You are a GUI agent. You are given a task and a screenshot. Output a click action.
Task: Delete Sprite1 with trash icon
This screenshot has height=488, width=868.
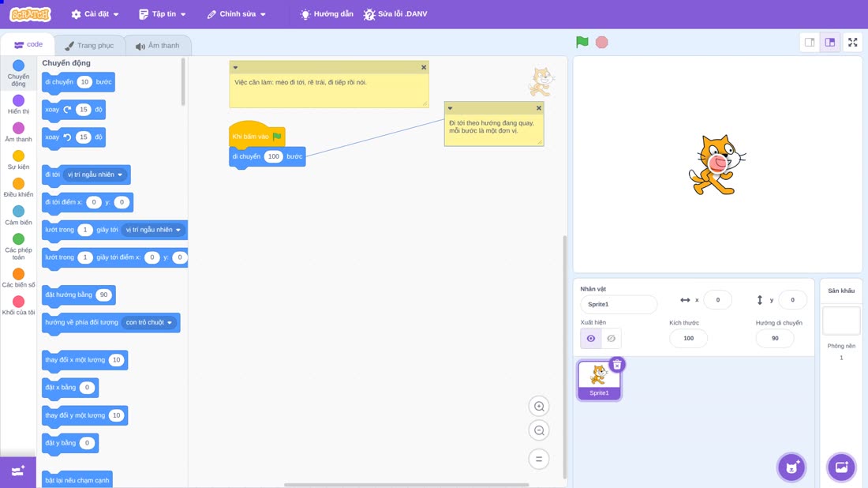tap(617, 365)
